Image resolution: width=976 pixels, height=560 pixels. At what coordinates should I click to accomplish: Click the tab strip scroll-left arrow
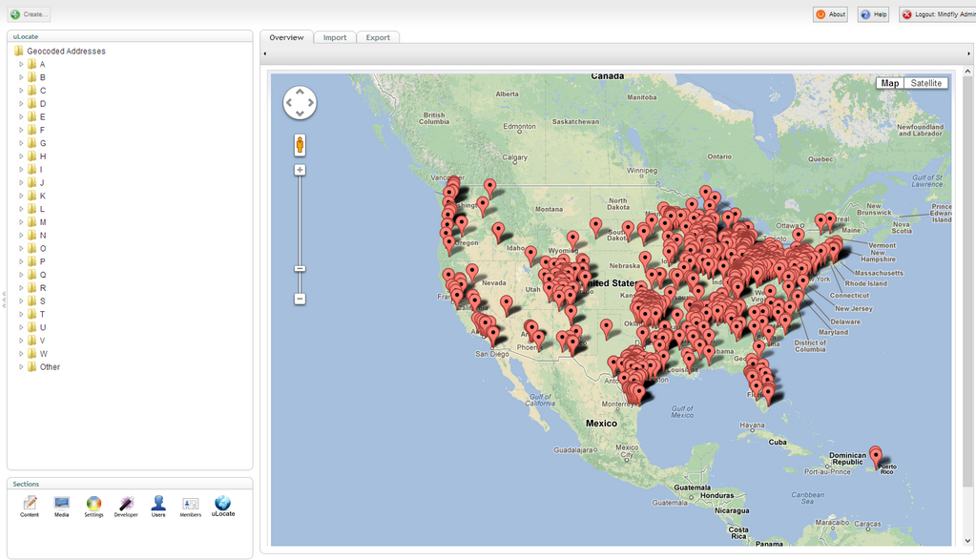(265, 53)
